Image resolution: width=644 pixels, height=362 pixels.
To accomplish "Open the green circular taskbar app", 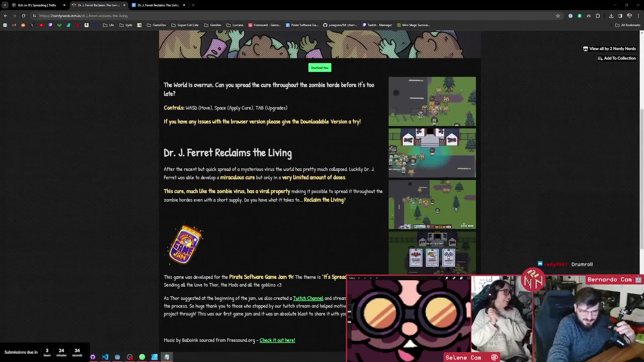I will pos(142,357).
